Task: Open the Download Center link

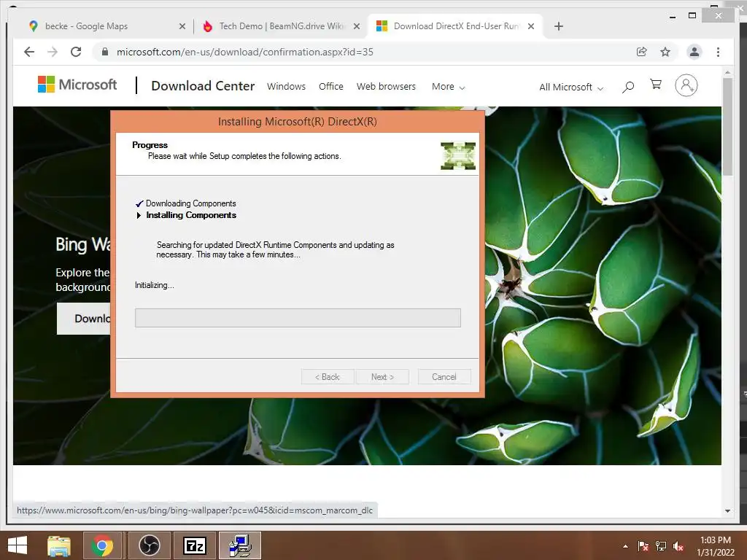Action: (203, 86)
